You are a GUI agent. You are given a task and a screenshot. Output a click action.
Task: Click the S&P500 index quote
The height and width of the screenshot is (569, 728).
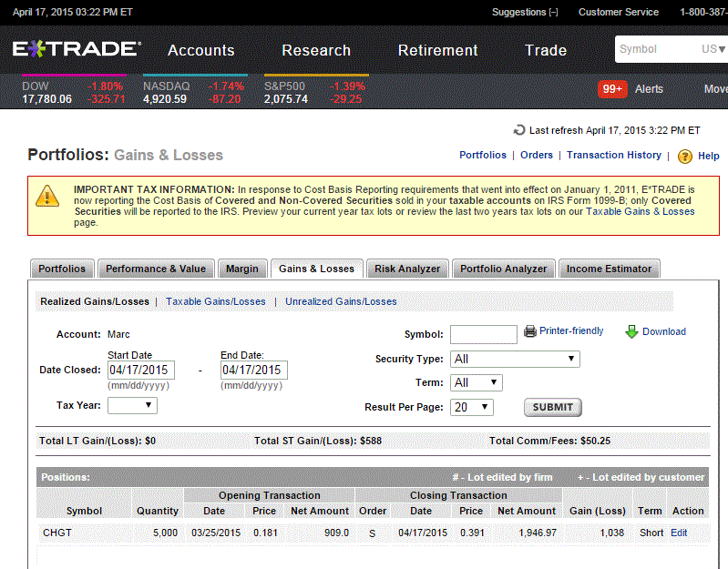click(x=314, y=92)
